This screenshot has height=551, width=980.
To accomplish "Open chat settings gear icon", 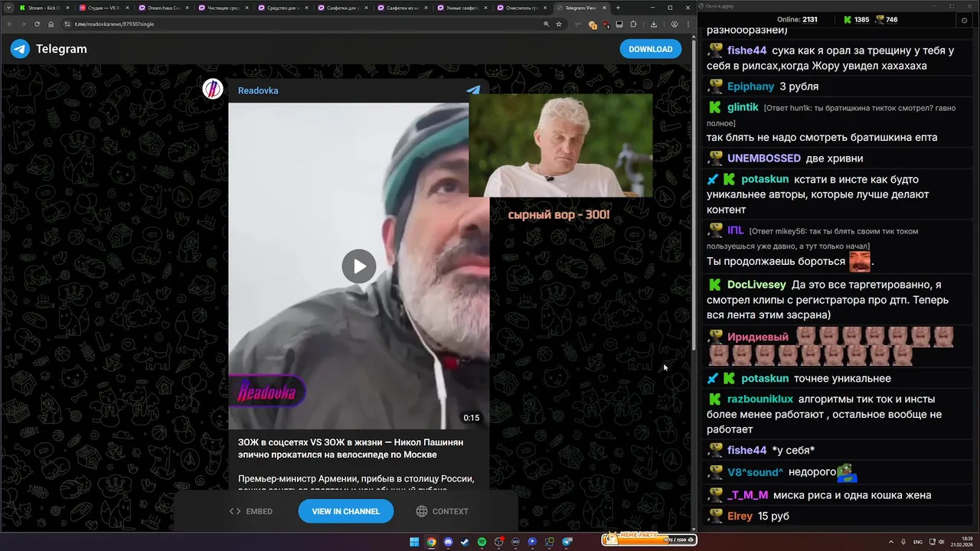I will click(x=964, y=20).
